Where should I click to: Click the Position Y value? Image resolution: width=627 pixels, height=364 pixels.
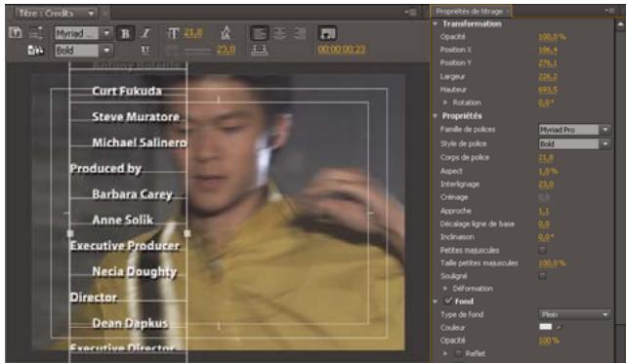click(x=548, y=63)
